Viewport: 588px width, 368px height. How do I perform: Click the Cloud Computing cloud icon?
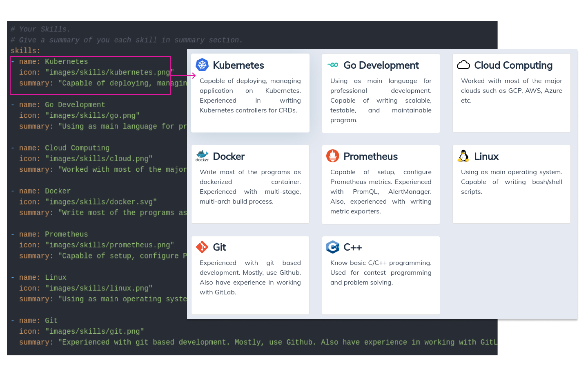[463, 65]
